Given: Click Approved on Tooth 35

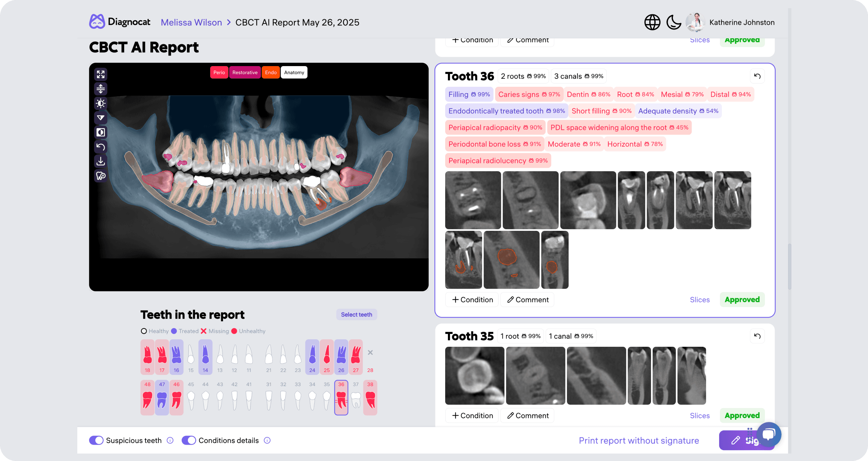Looking at the screenshot, I should coord(742,416).
